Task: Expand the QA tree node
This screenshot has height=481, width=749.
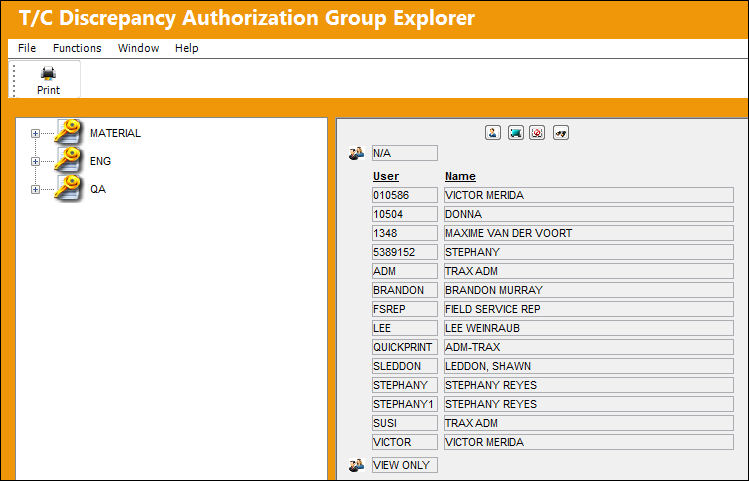Action: tap(35, 190)
